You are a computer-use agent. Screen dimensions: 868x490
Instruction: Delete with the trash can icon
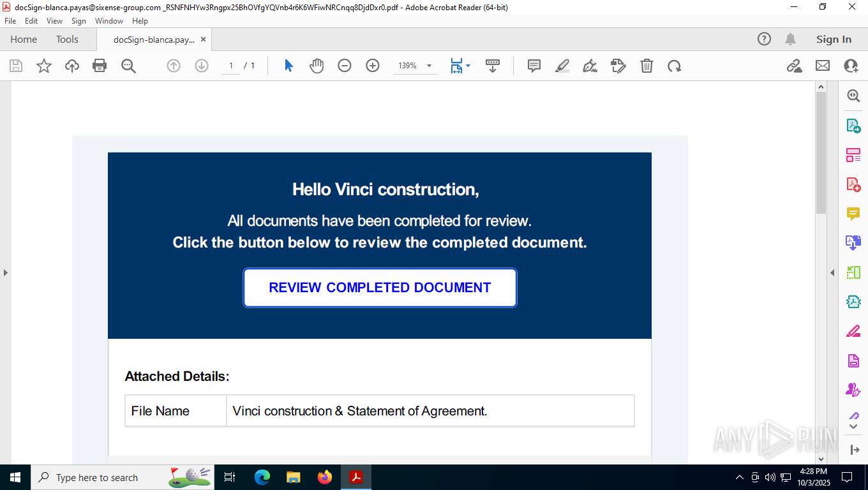647,66
